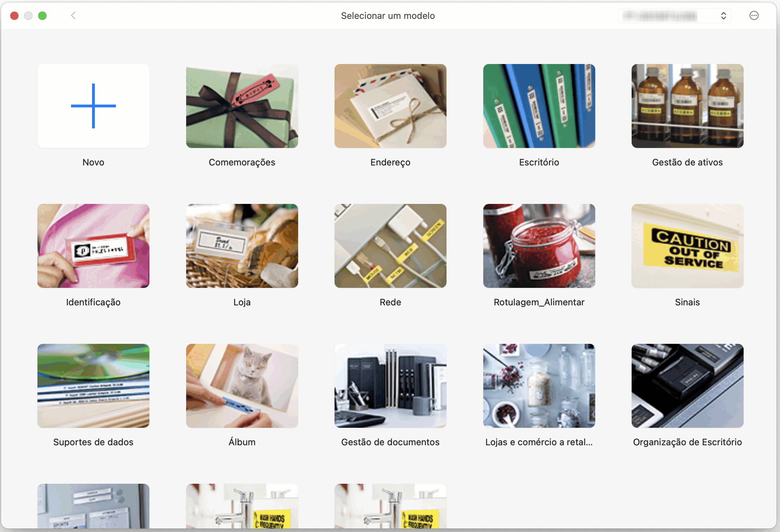This screenshot has width=780, height=532.
Task: Select Lojas e comércio a retalho thumbnail
Action: [539, 386]
